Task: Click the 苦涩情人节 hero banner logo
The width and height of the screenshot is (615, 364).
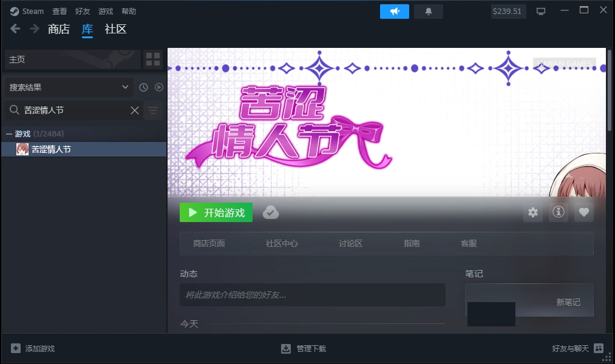Action: (288, 127)
